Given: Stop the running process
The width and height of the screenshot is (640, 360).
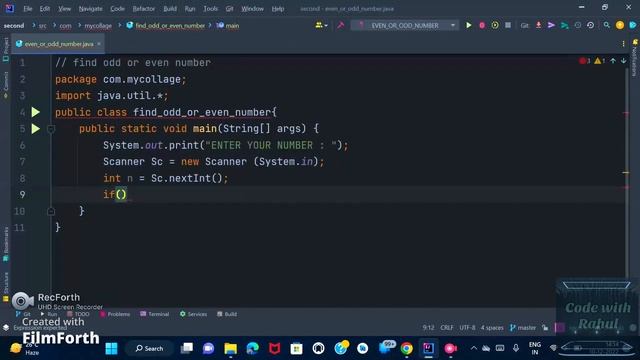Looking at the screenshot, I should [x=508, y=25].
